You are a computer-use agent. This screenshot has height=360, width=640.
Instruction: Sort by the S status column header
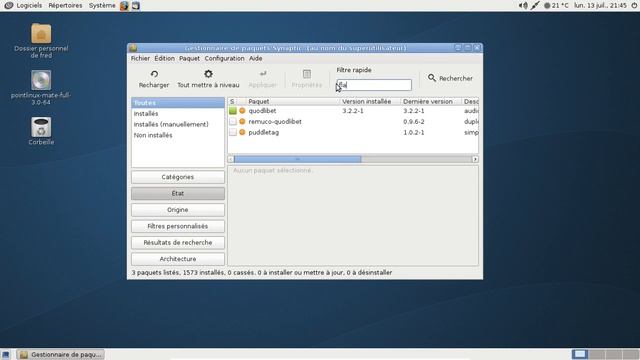pos(232,101)
